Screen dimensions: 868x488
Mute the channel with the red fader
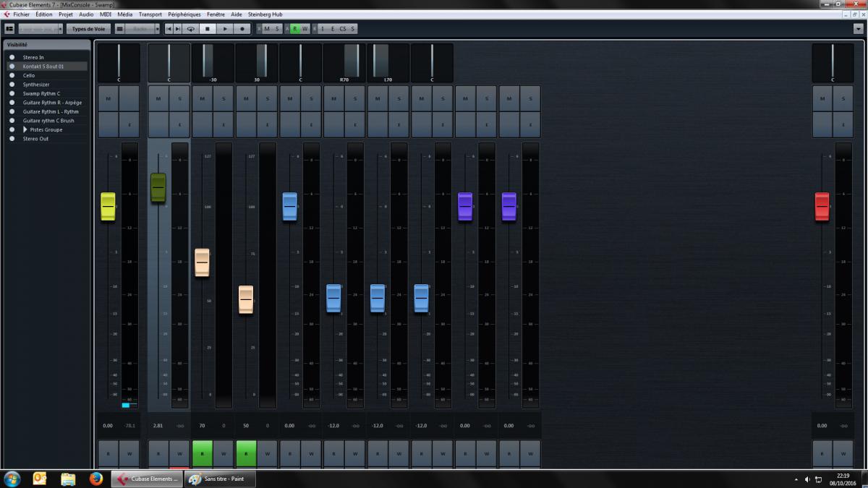pyautogui.click(x=822, y=98)
